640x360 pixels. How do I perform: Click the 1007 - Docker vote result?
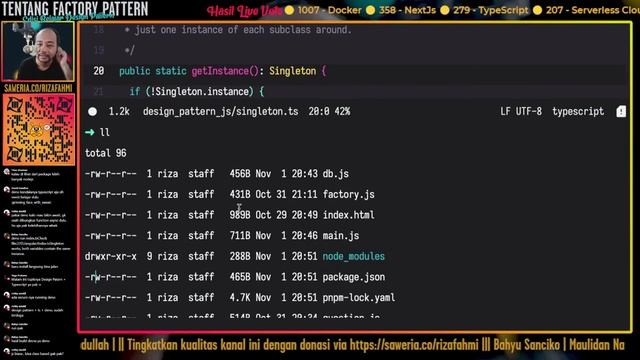coord(329,10)
